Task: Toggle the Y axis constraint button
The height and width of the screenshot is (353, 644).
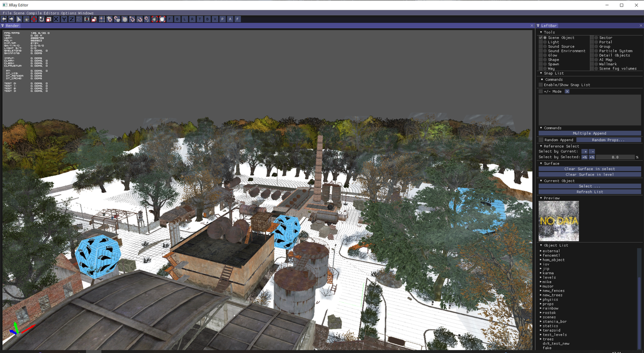Action: coord(64,19)
